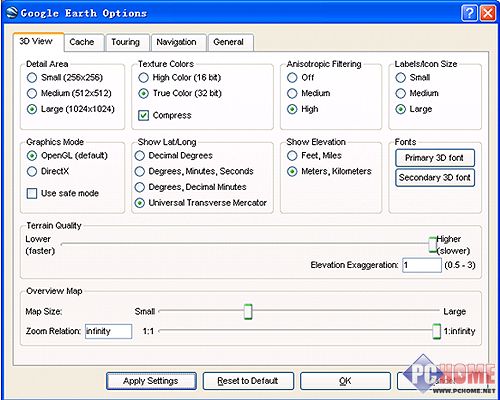500x400 pixels.
Task: Open the Navigation tab
Action: point(178,42)
